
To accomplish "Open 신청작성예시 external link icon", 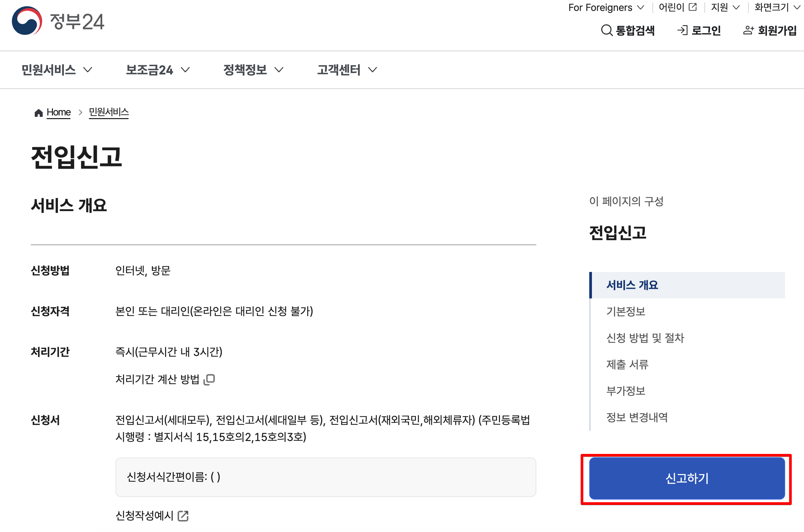I will pyautogui.click(x=184, y=515).
